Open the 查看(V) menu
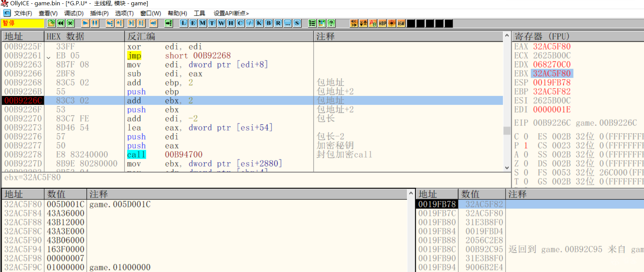 (x=48, y=13)
